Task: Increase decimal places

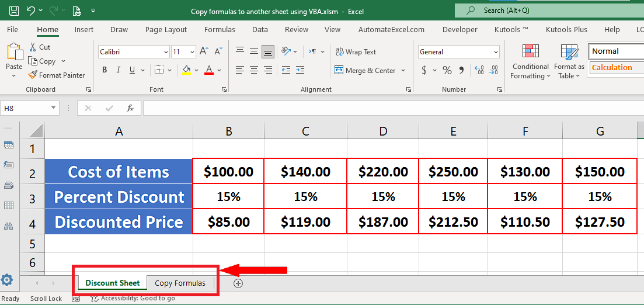Action: coord(479,70)
